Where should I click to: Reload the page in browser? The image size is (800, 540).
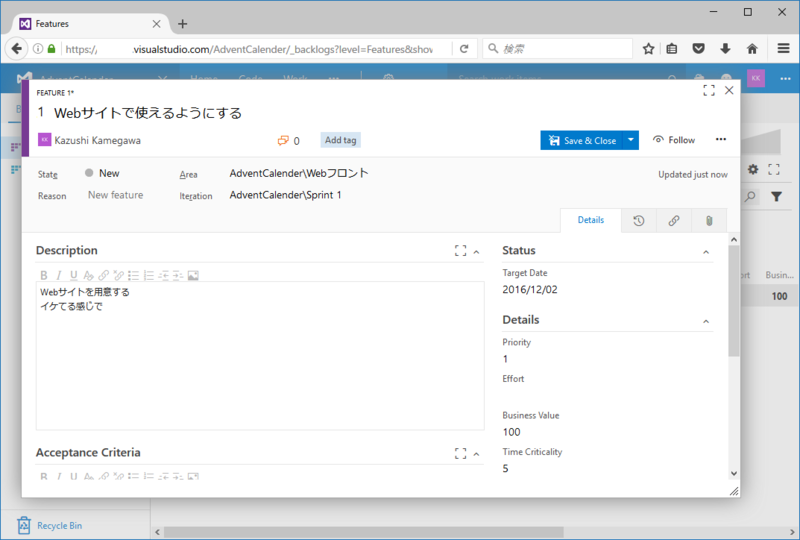[464, 48]
